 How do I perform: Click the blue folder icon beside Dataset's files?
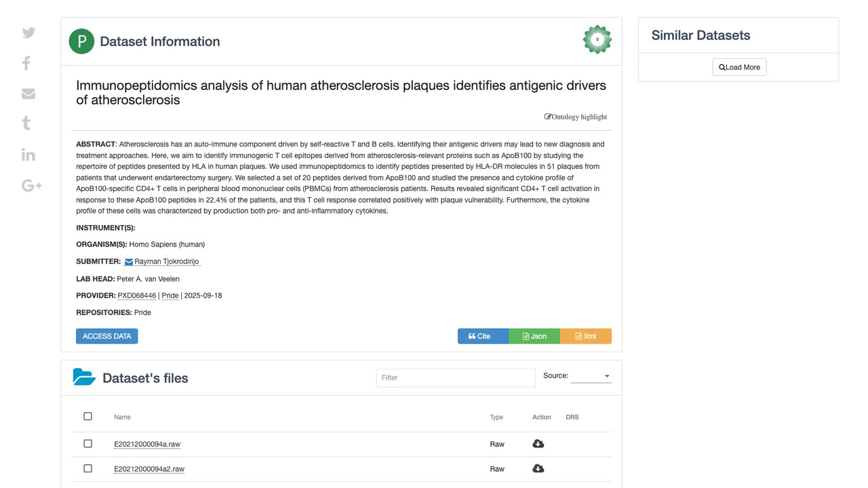coord(84,377)
